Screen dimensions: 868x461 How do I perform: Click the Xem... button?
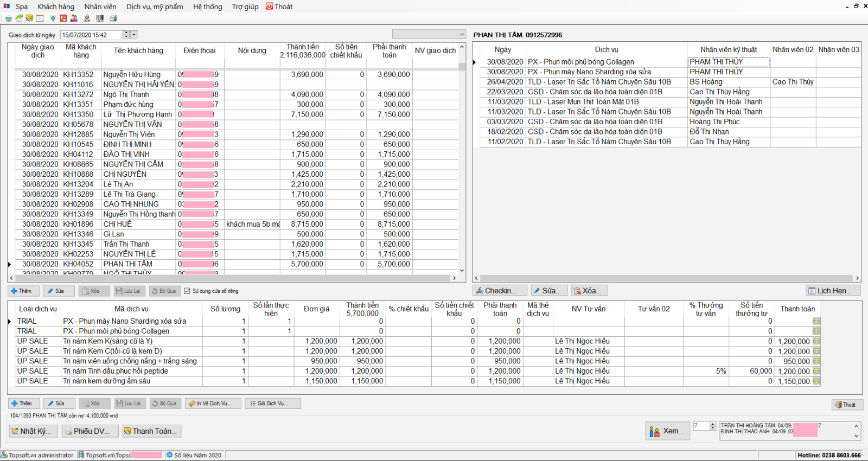click(x=667, y=431)
